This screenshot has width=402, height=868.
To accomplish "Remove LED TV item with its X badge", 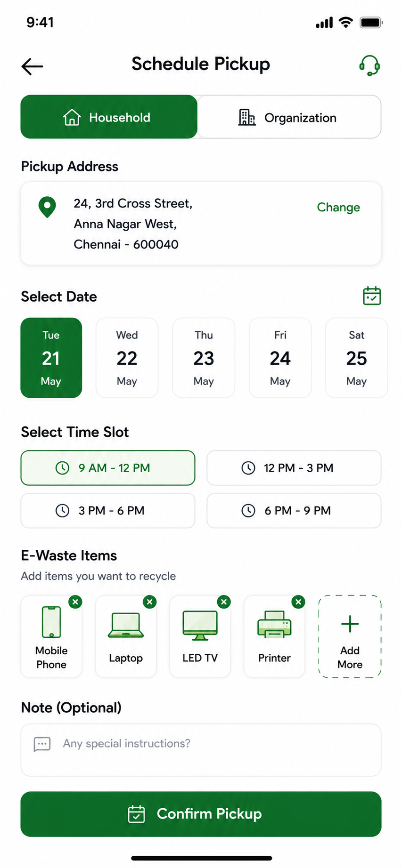I will (x=224, y=602).
